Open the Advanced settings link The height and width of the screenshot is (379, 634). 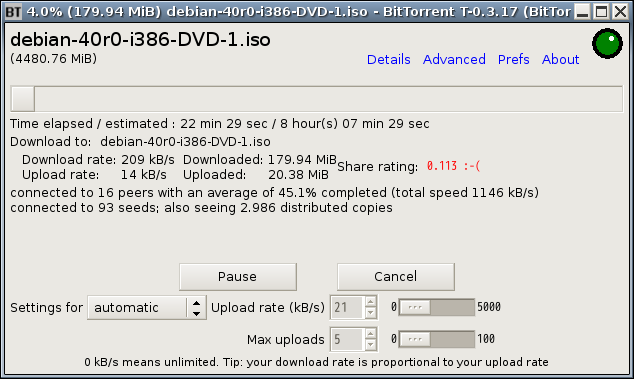[454, 59]
